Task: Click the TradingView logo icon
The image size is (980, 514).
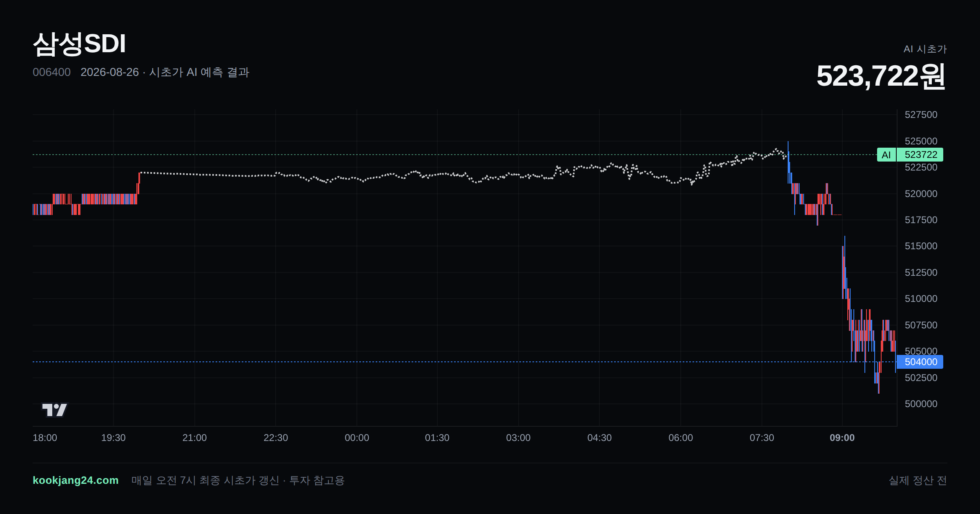Action: pos(55,410)
